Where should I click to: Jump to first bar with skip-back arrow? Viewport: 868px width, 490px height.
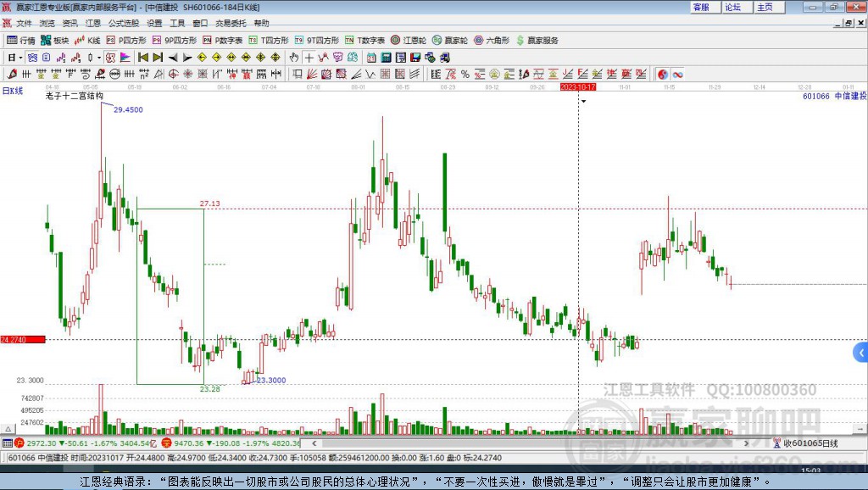(143, 58)
